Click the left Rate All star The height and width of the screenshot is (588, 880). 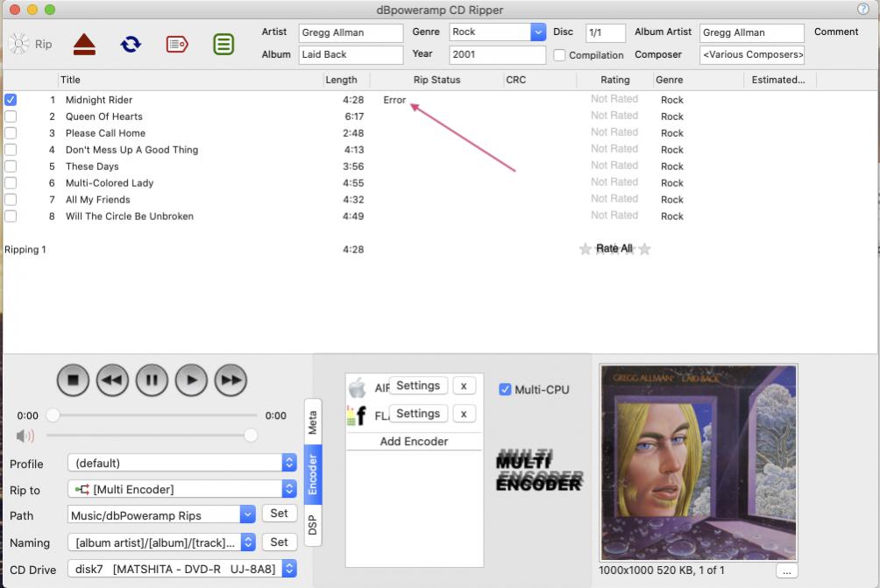[x=585, y=249]
